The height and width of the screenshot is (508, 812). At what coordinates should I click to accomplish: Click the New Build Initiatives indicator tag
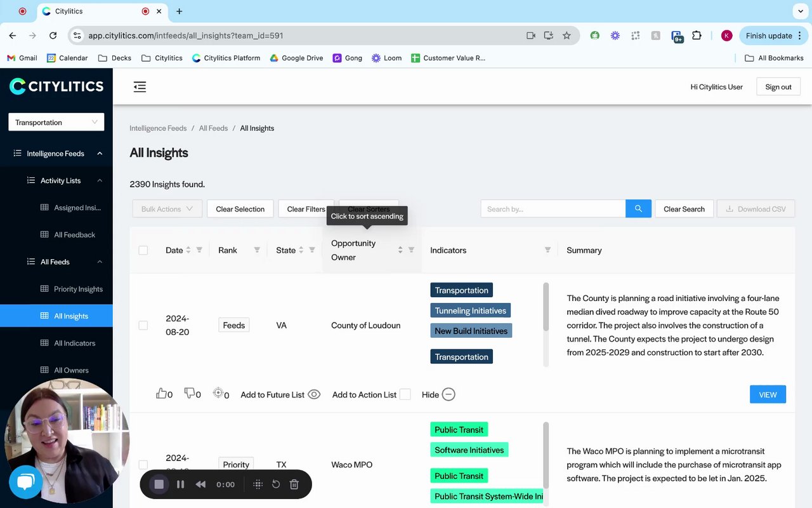pos(471,331)
